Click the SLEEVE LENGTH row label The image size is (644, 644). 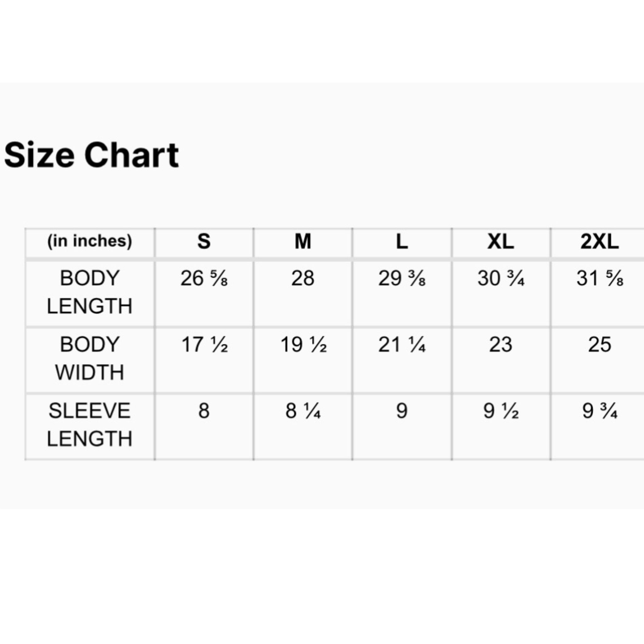pyautogui.click(x=90, y=424)
